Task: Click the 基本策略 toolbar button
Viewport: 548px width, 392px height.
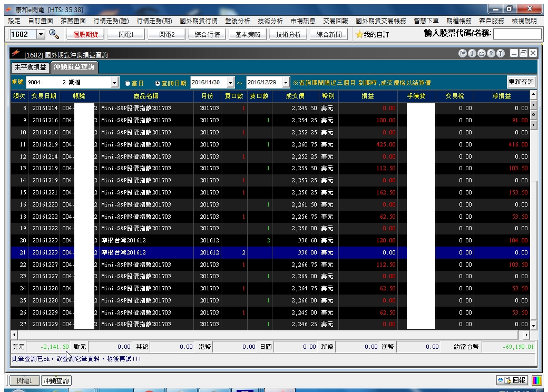Action: [x=248, y=34]
